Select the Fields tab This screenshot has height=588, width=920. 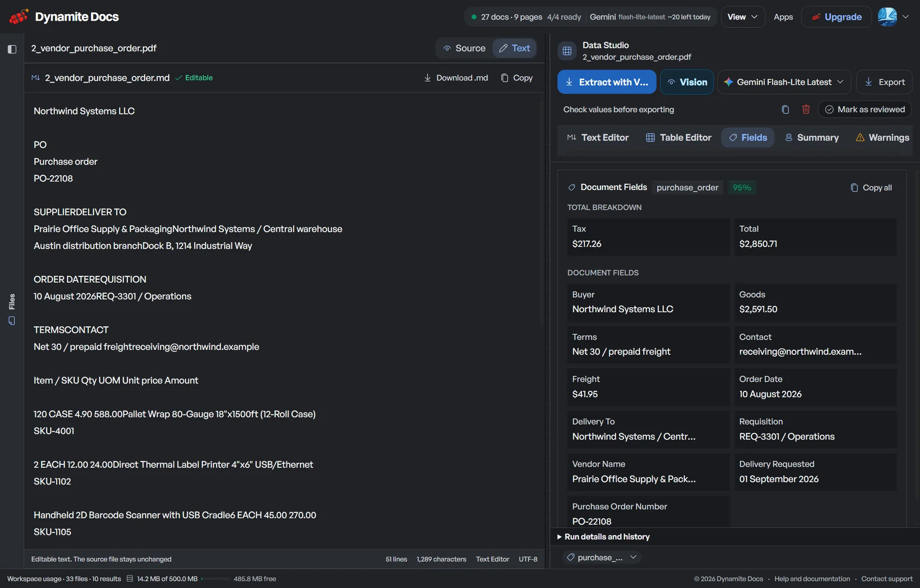pyautogui.click(x=748, y=138)
